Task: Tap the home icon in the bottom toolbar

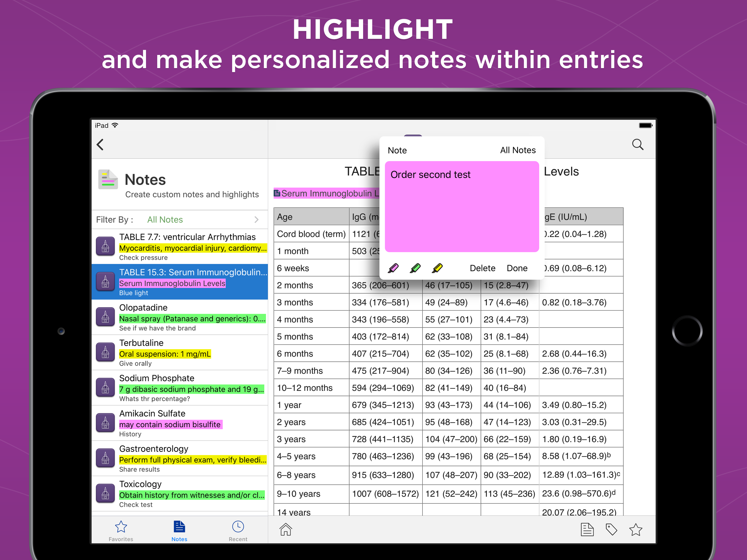Action: pyautogui.click(x=285, y=530)
